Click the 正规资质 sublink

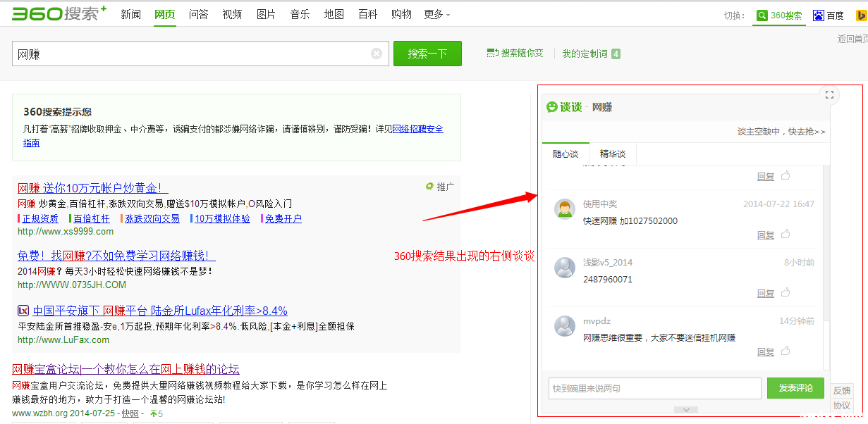pyautogui.click(x=40, y=218)
